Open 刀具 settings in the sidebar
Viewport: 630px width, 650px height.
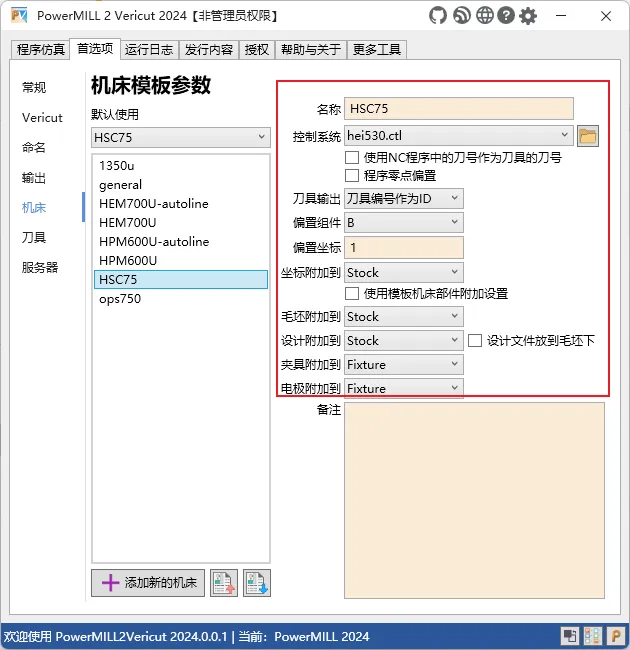coord(34,238)
